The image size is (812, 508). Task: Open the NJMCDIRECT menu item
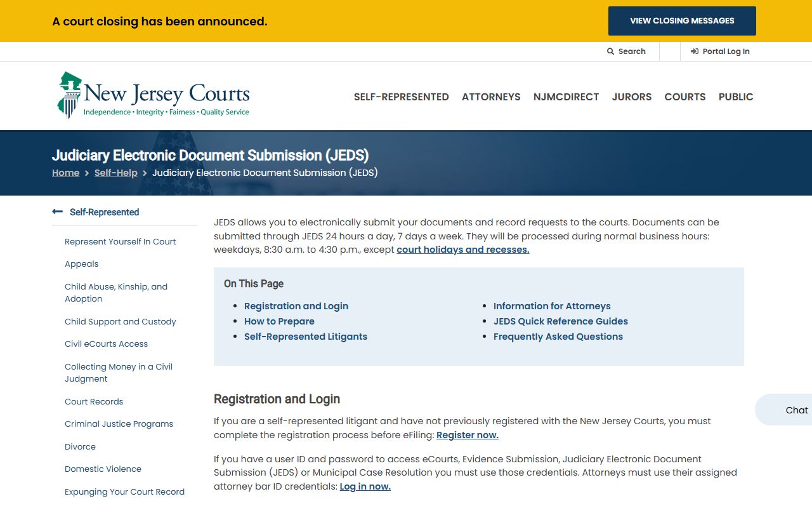coord(566,97)
